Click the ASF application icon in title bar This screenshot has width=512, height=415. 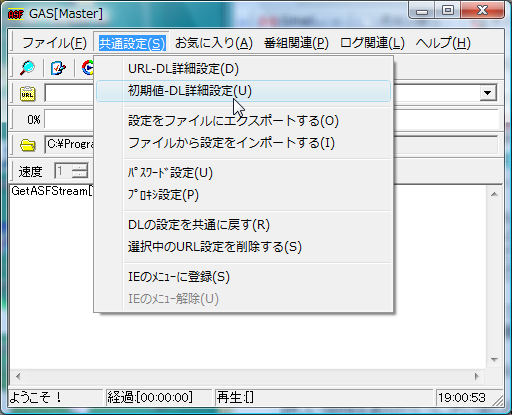point(16,14)
